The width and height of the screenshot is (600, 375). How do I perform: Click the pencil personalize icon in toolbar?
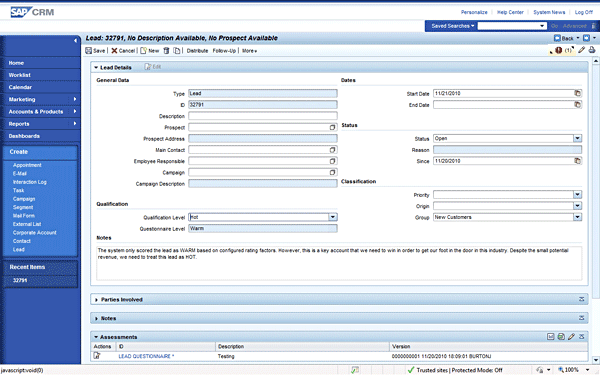(x=581, y=50)
